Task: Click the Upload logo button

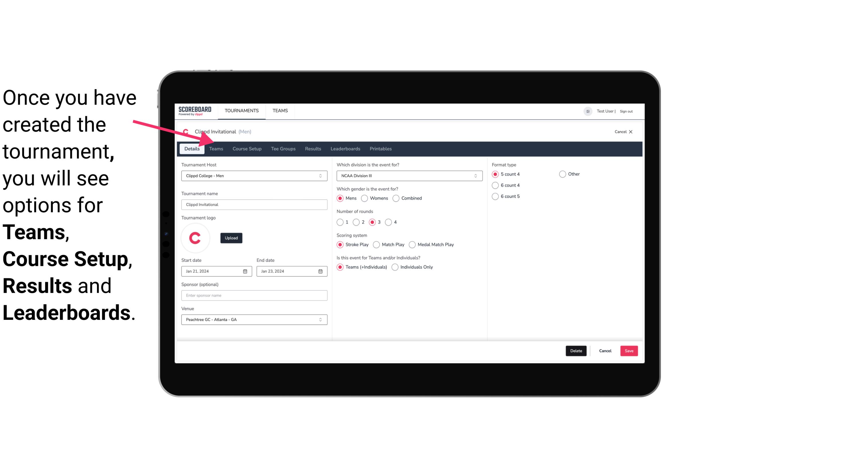Action: 231,238
